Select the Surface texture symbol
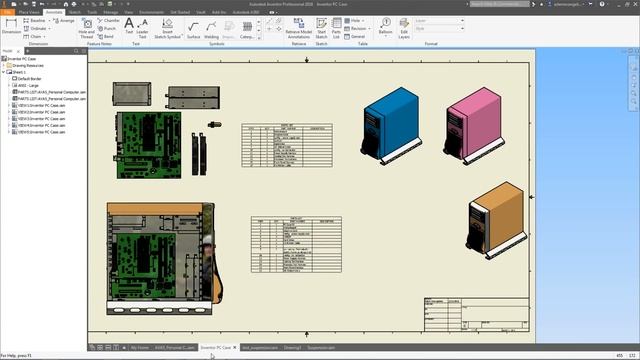The width and height of the screenshot is (640, 360). [x=193, y=30]
